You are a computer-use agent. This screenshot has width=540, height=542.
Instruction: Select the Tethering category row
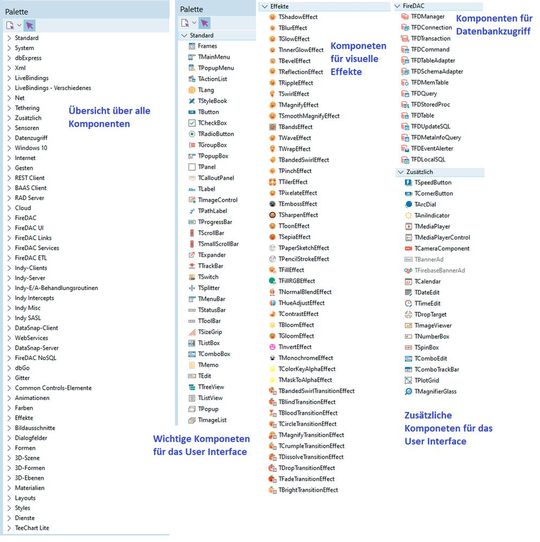[x=86, y=108]
